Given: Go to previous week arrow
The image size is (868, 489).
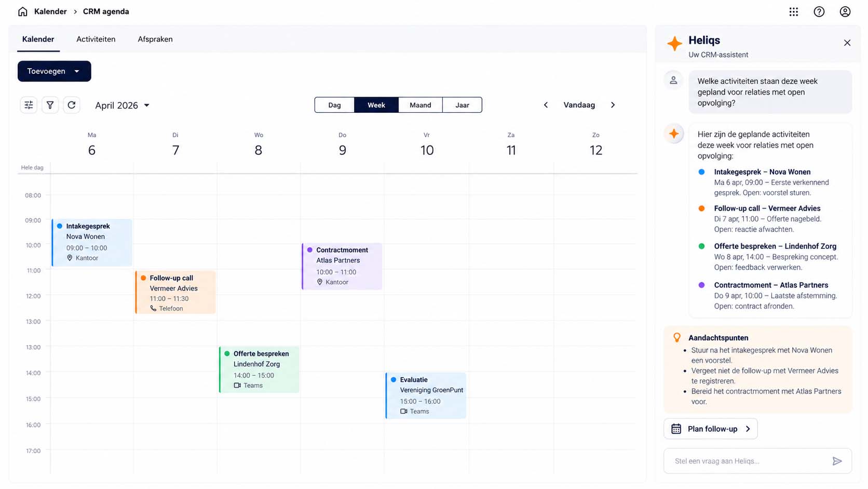Looking at the screenshot, I should pyautogui.click(x=546, y=105).
